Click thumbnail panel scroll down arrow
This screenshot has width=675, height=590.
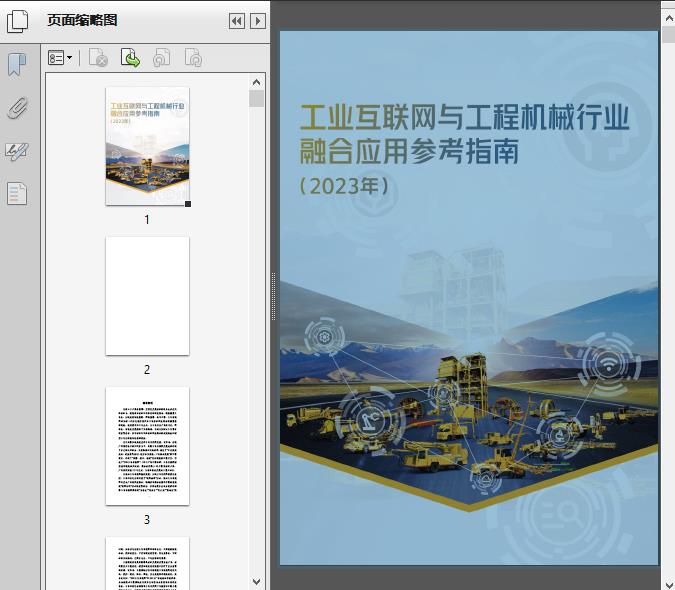click(x=257, y=581)
